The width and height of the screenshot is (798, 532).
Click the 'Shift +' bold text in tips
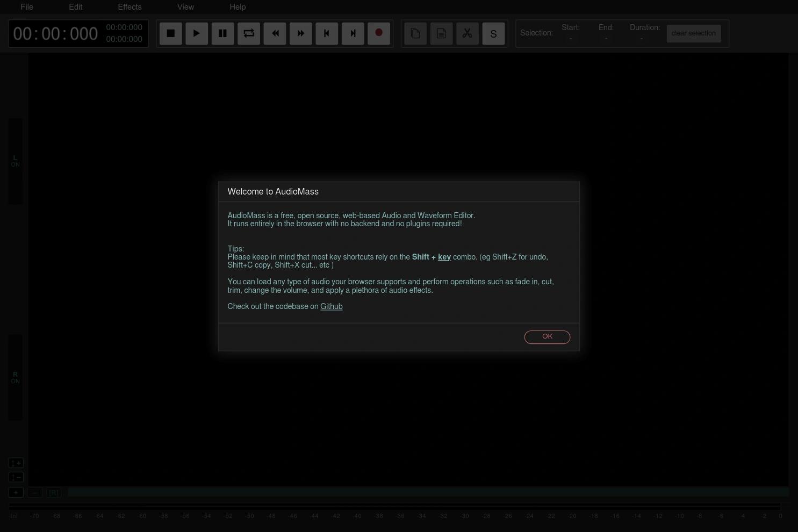(424, 257)
